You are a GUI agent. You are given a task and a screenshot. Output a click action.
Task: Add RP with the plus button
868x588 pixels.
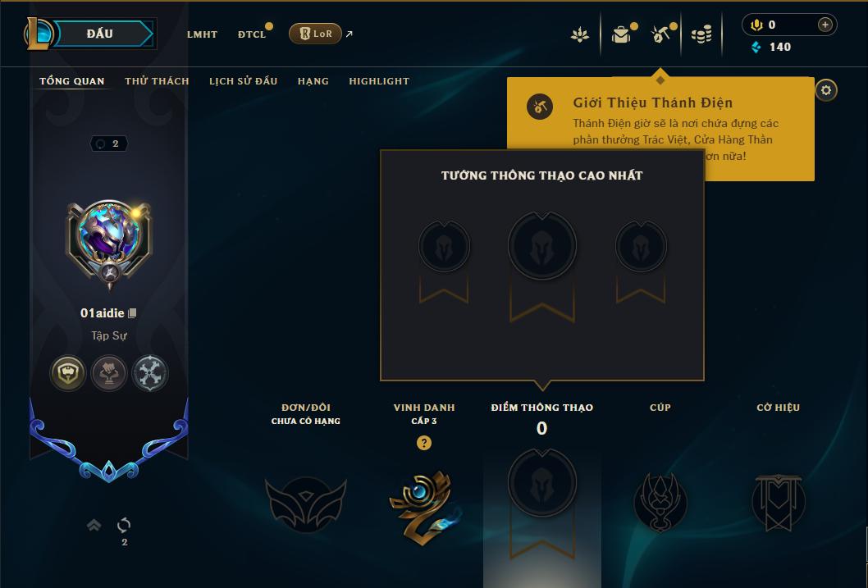(825, 25)
